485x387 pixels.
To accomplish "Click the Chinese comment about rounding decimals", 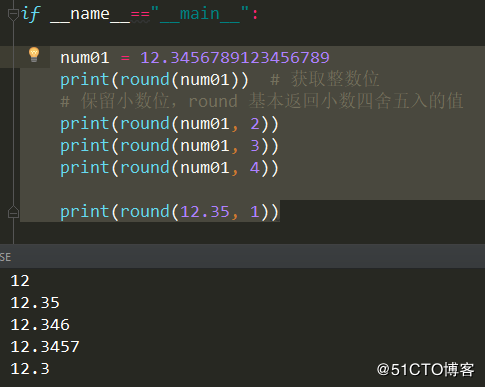I will [262, 101].
